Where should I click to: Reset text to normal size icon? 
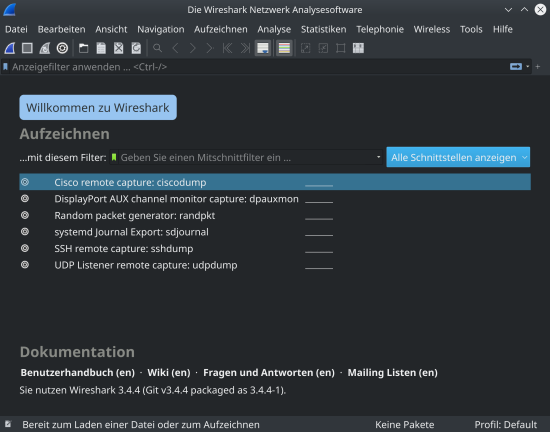[341, 48]
